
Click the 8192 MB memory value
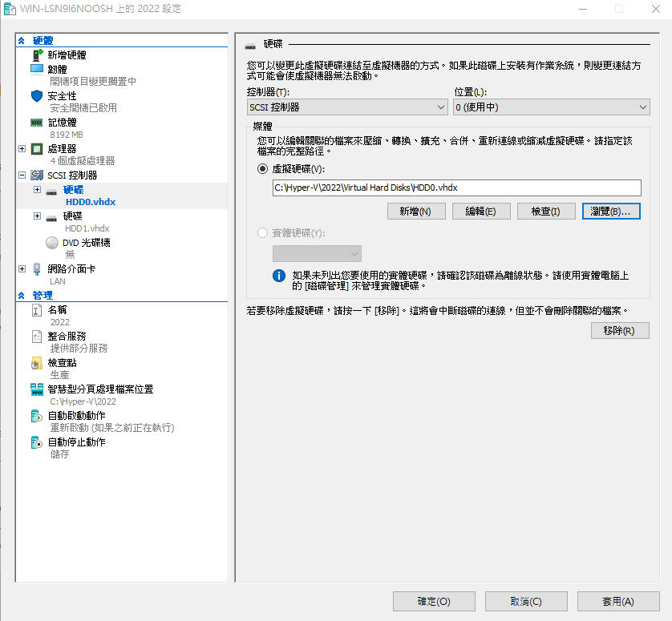[67, 135]
